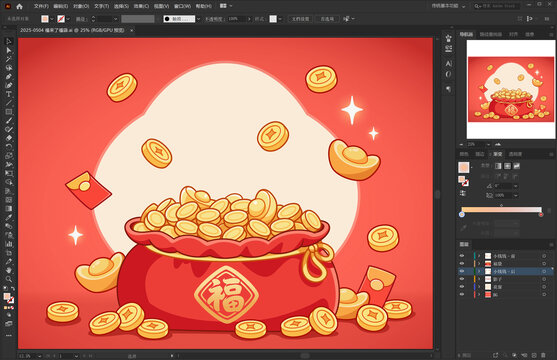This screenshot has width=557, height=360.
Task: Select the Eraser tool
Action: point(9,138)
